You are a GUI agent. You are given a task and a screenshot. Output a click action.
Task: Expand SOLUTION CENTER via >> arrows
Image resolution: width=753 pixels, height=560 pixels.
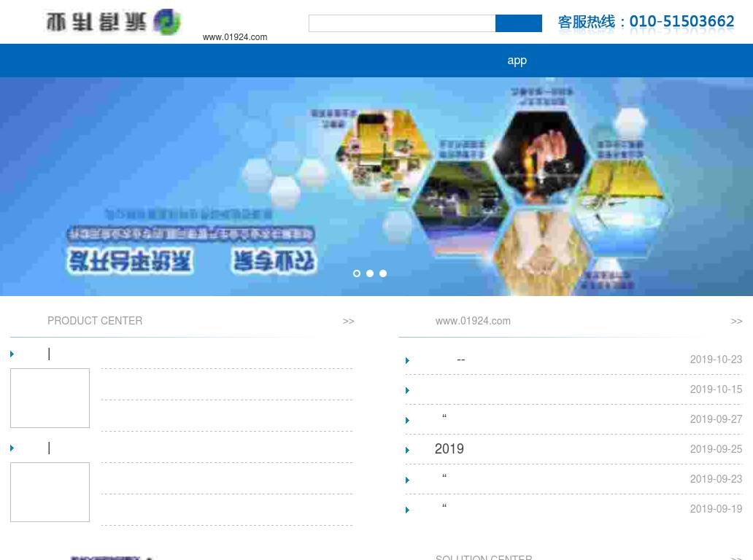click(x=737, y=558)
